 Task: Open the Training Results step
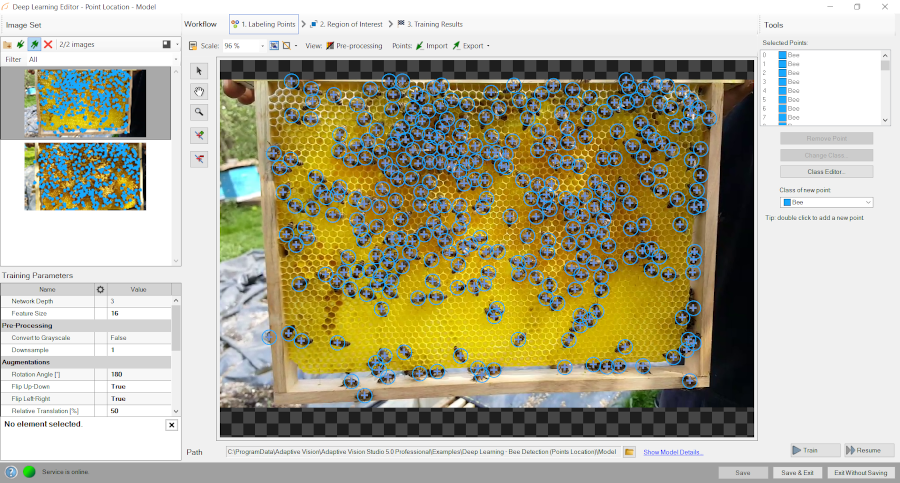pyautogui.click(x=429, y=23)
